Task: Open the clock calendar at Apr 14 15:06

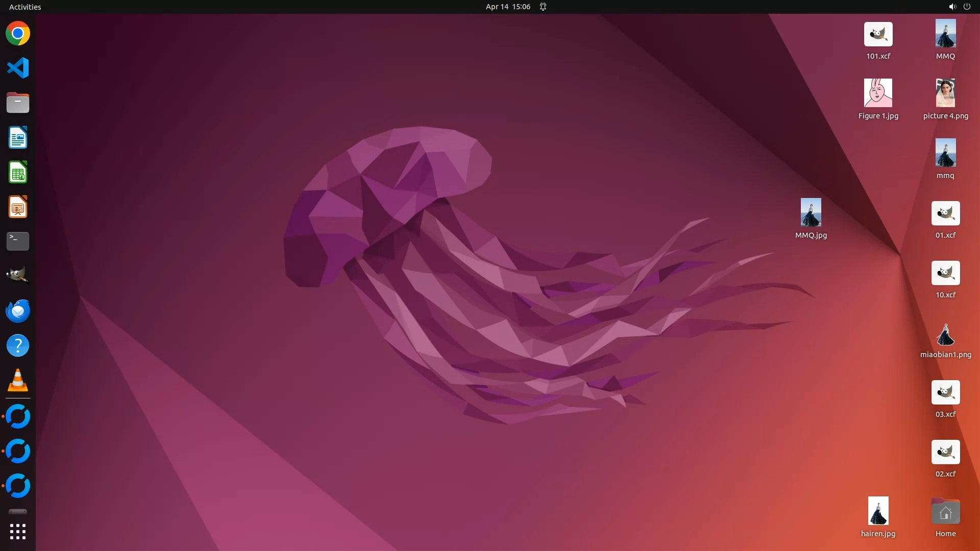Action: (x=508, y=7)
